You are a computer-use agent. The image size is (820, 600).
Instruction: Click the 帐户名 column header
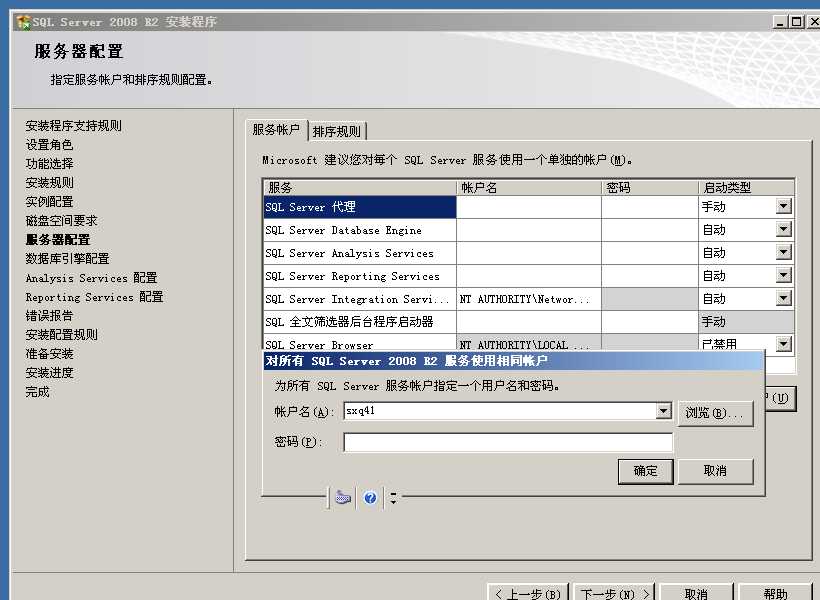pyautogui.click(x=529, y=187)
